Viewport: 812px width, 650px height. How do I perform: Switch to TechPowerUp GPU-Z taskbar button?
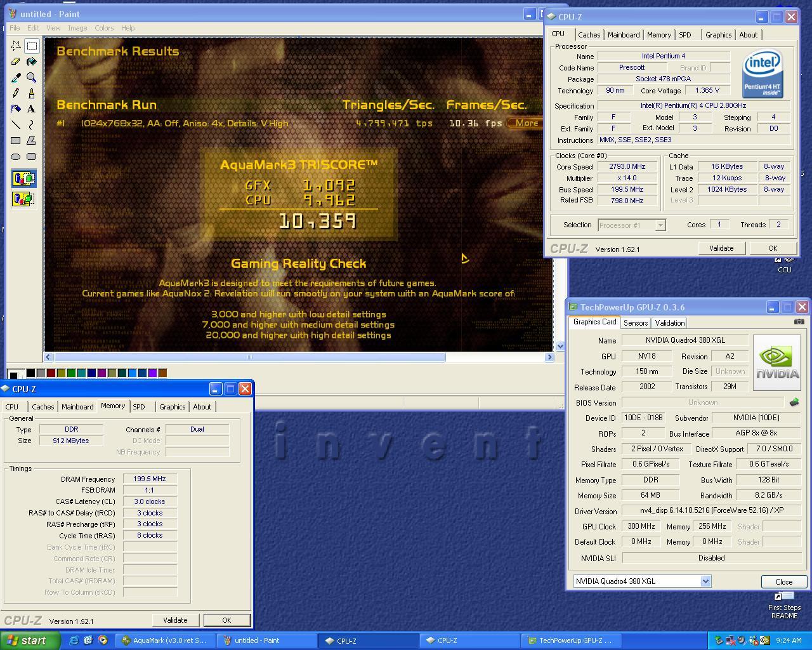pos(570,640)
